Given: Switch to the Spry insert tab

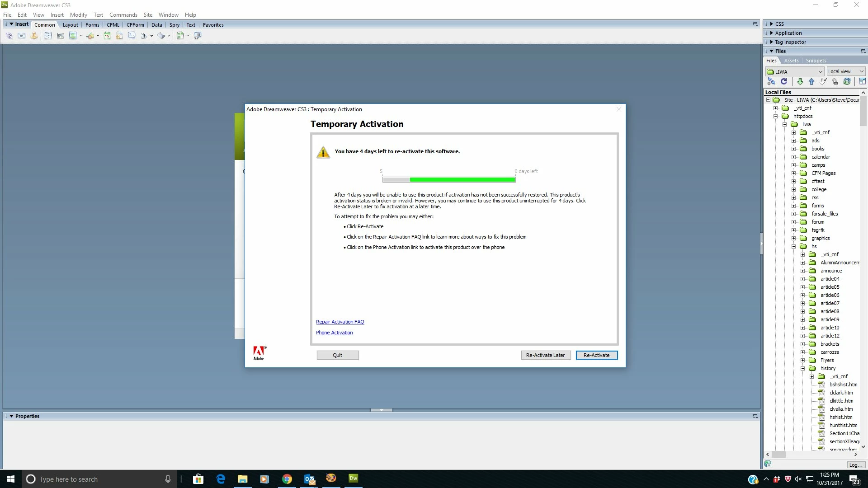Looking at the screenshot, I should pyautogui.click(x=174, y=25).
